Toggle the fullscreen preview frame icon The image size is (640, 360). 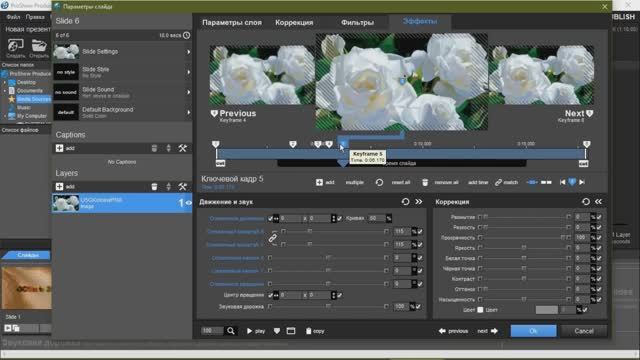pyautogui.click(x=291, y=331)
